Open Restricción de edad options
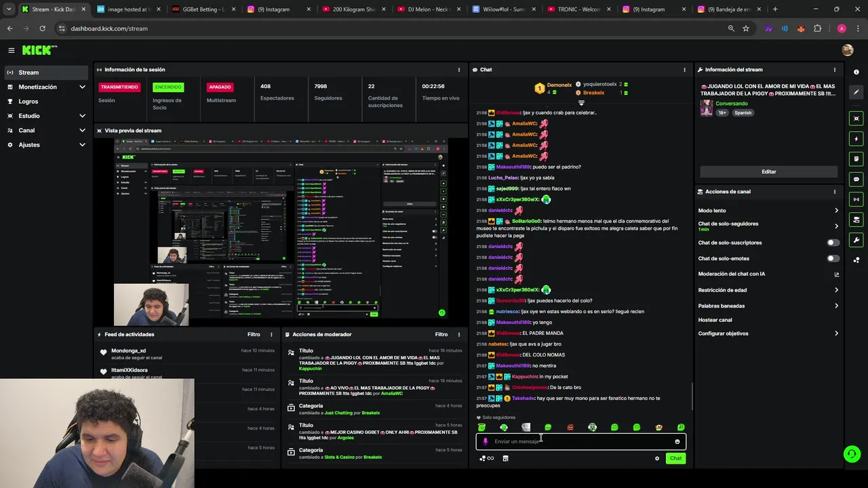Image resolution: width=868 pixels, height=488 pixels. pyautogui.click(x=768, y=290)
